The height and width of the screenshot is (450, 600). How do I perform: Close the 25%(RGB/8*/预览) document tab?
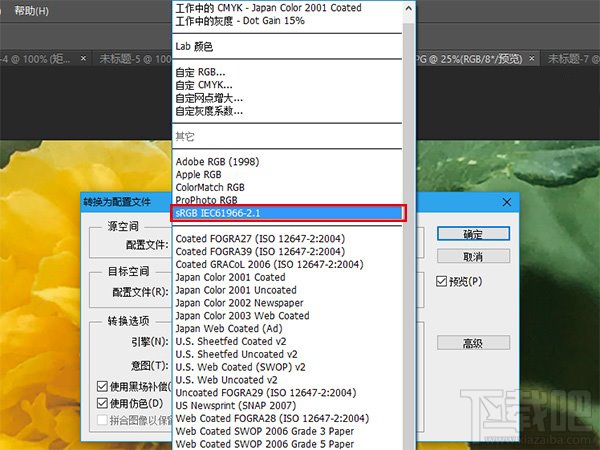(532, 59)
